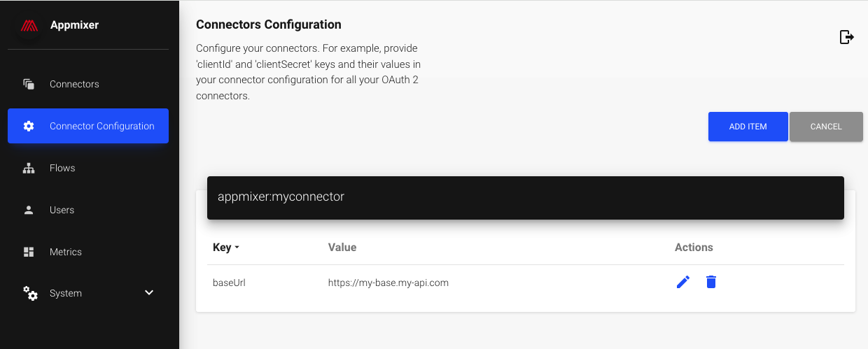Viewport: 868px width, 349px height.
Task: Click the Appmixer logo icon
Action: 29,26
